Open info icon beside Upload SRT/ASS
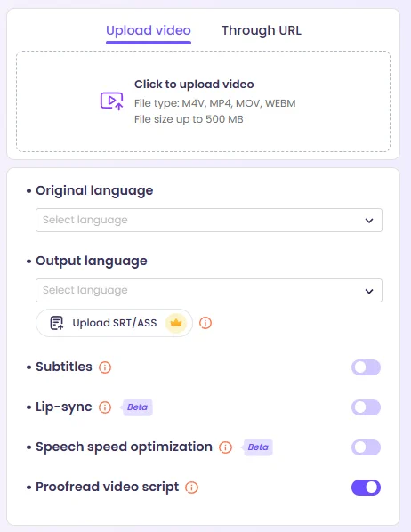 point(205,323)
